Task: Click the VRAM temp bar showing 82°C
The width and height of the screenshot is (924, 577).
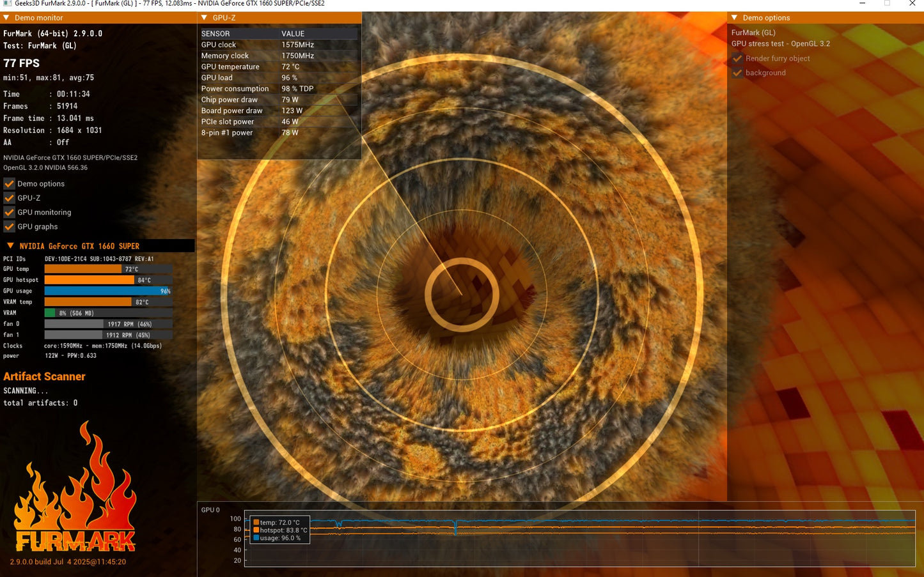Action: coord(108,302)
